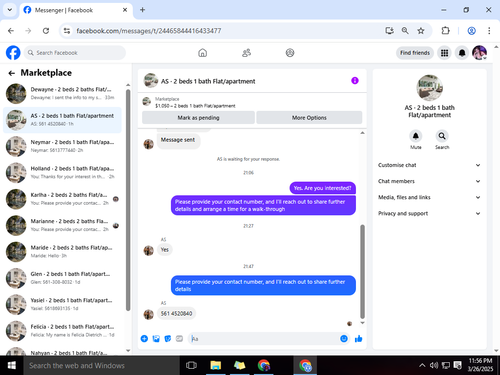
Task: Close the Messenger | Facebook tab
Action: click(125, 10)
